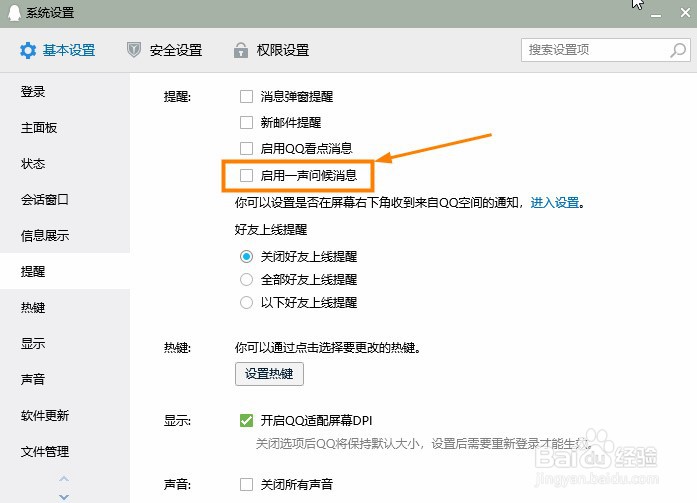Open the 进入设置 link
697x503 pixels.
pos(555,203)
